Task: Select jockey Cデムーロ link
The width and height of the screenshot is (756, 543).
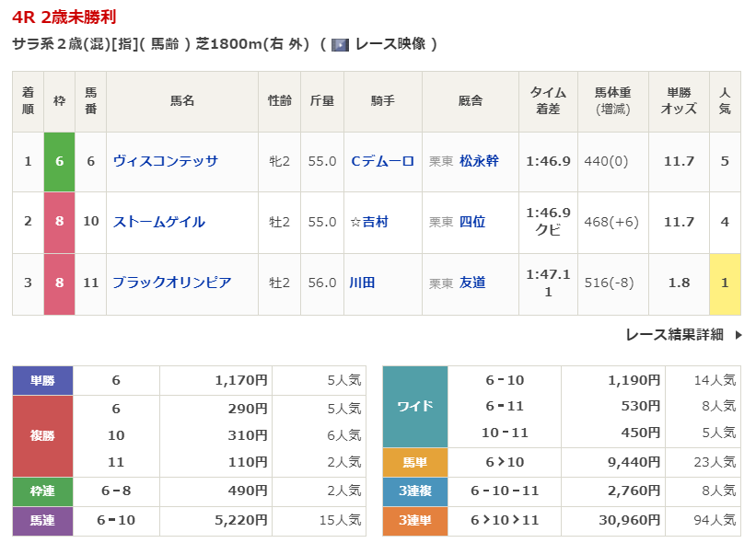Action: pos(382,161)
